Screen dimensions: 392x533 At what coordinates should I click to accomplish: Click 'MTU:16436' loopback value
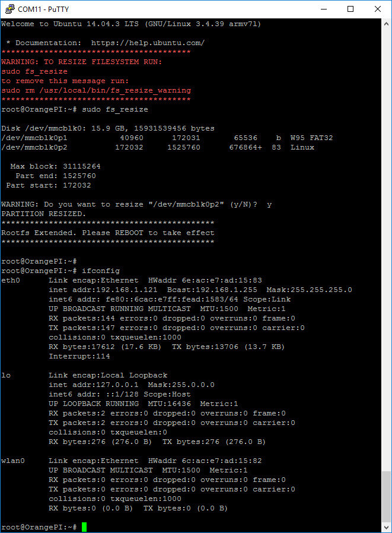170,404
